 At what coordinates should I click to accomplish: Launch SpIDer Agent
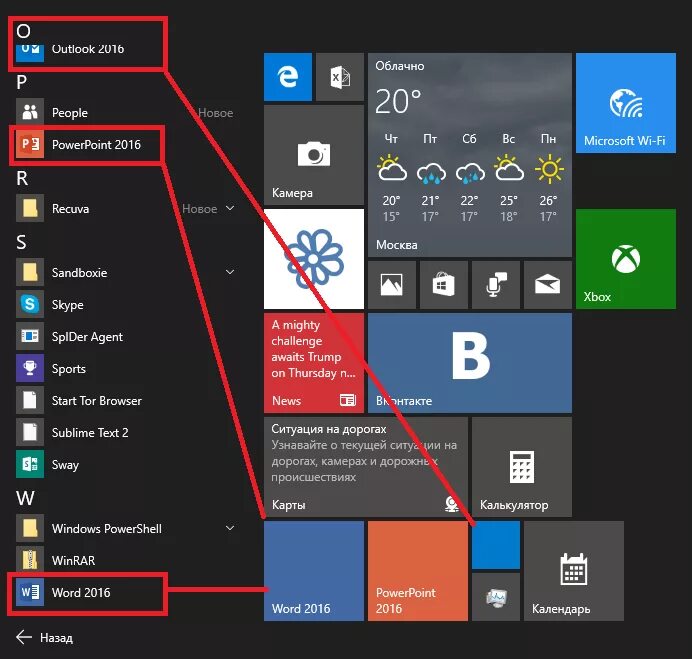pos(126,336)
